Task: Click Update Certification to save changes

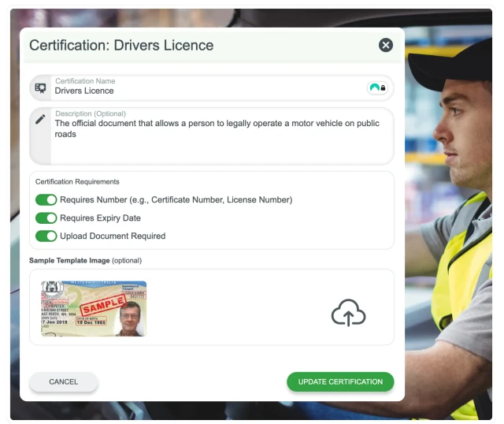Action: pyautogui.click(x=340, y=382)
